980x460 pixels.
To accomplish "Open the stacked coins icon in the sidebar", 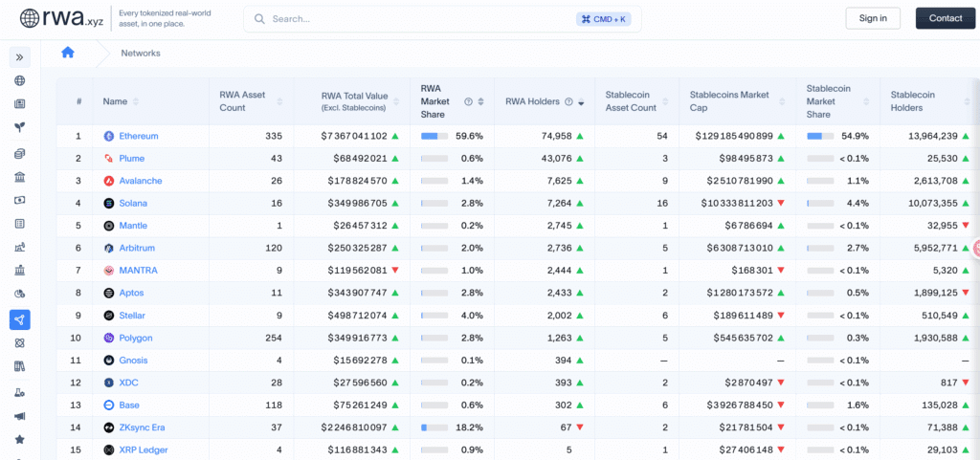I will [19, 154].
